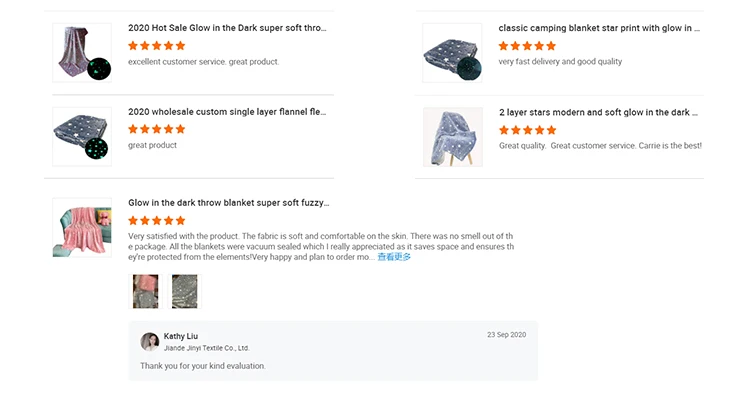Screen dimensions: 750x408
Task: Open 'Glow in the dark throw blanket' title
Action: click(228, 203)
